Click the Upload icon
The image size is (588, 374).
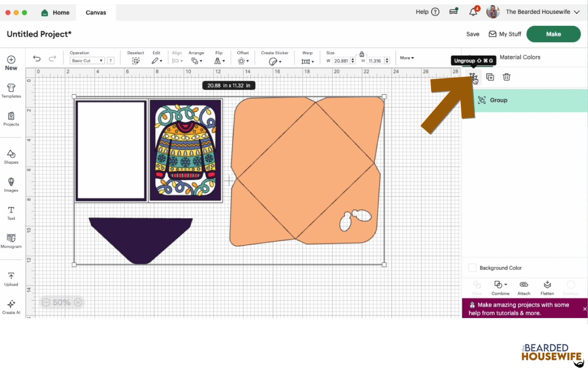click(11, 278)
